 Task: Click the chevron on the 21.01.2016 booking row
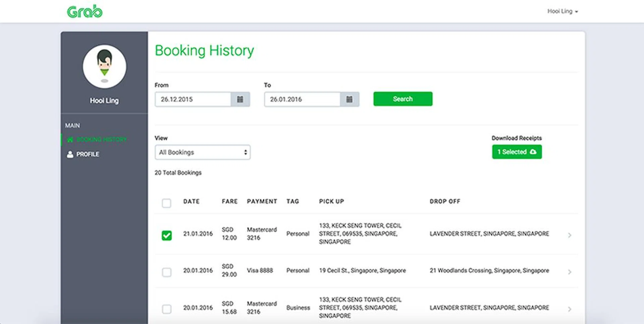pyautogui.click(x=569, y=235)
